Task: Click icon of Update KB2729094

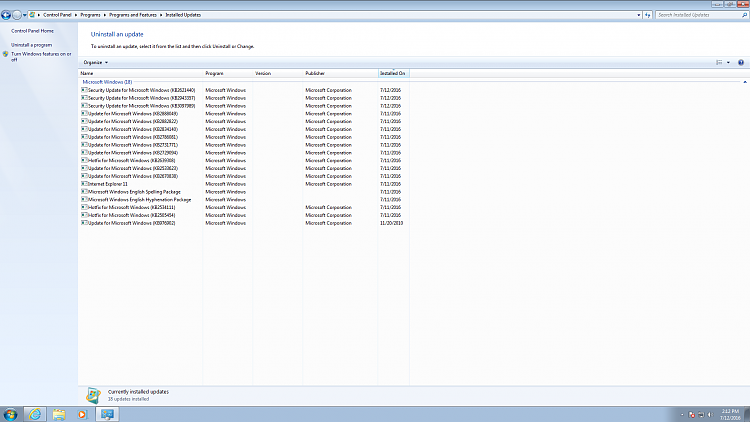Action: click(84, 153)
